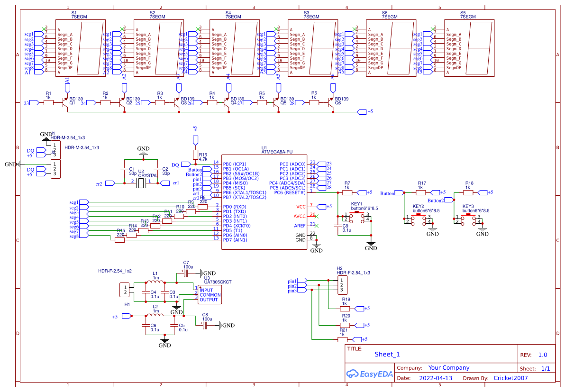Select the H2 HDR-F-2.54_1x3 connector
Viewport: 565px width, 392px height.
342,285
